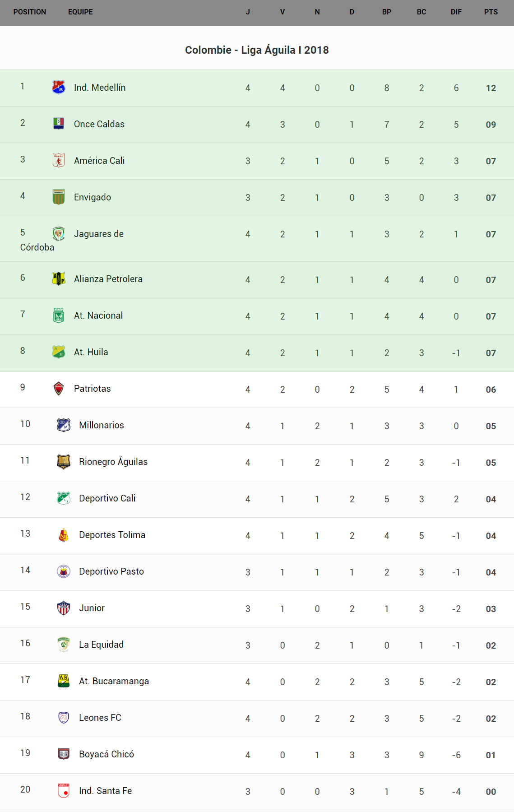Click the EQUIPE column header
This screenshot has width=514, height=812.
coord(80,12)
